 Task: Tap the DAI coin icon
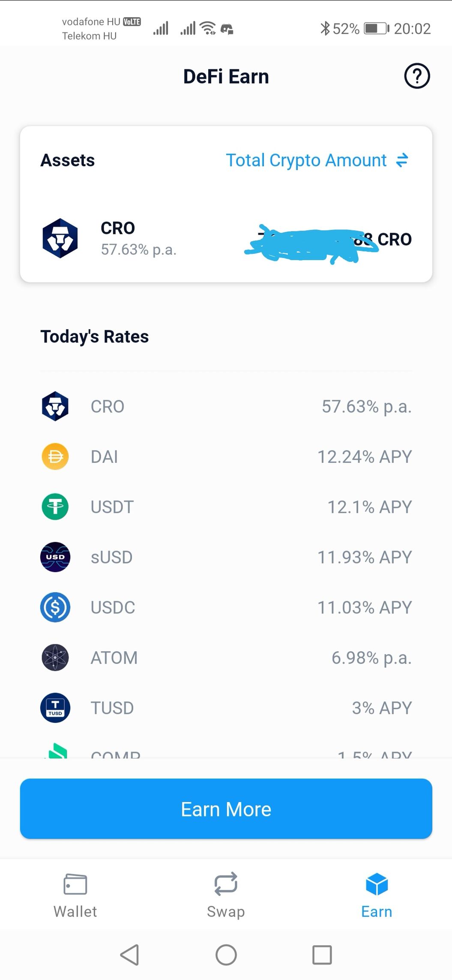(x=55, y=456)
